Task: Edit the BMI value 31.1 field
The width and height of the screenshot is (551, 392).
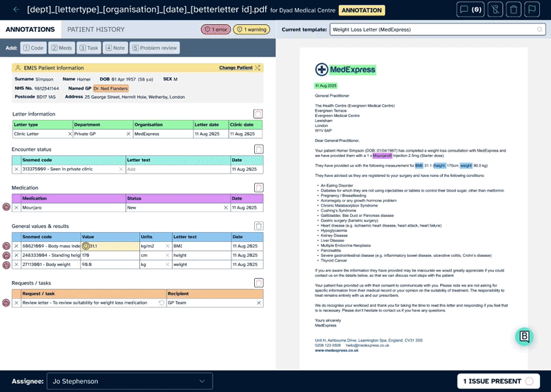Action: pyautogui.click(x=110, y=246)
